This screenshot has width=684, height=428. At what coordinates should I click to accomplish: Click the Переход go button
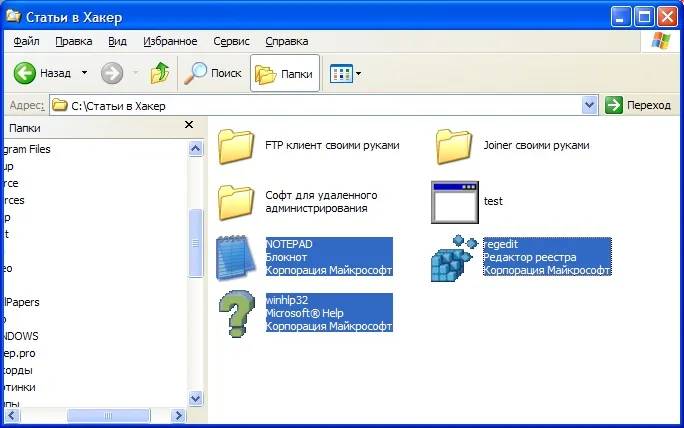[638, 105]
